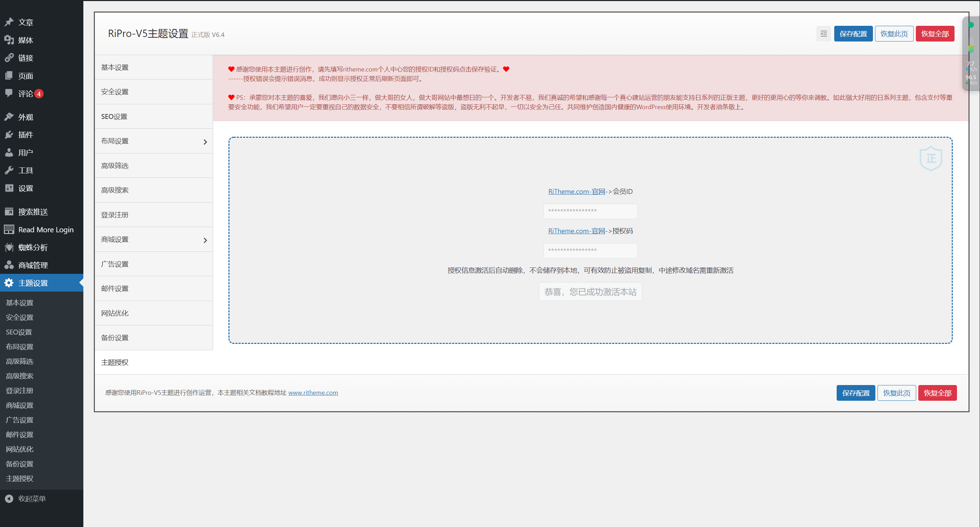This screenshot has width=980, height=527.
Task: Open Read More Login menu
Action: pos(46,229)
